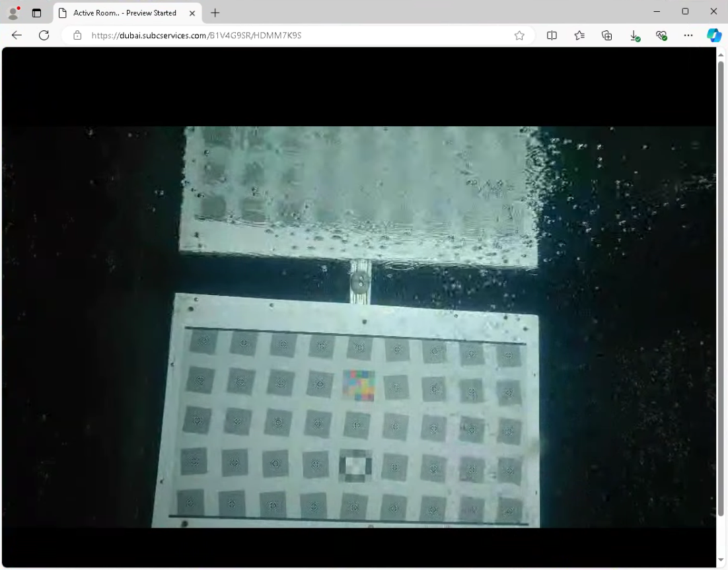Open the Collections panel
Screen dimensions: 728x570
[x=606, y=36]
